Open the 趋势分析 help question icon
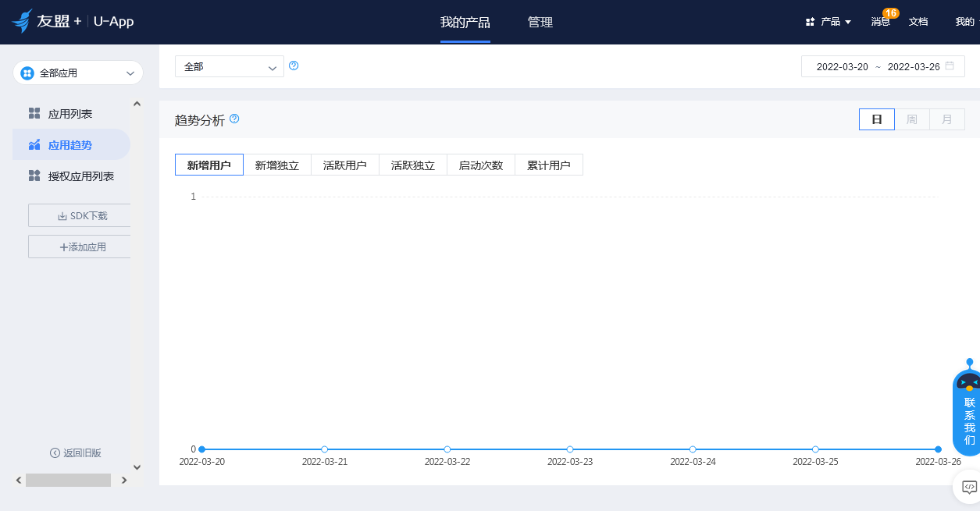The height and width of the screenshot is (511, 980). point(233,119)
